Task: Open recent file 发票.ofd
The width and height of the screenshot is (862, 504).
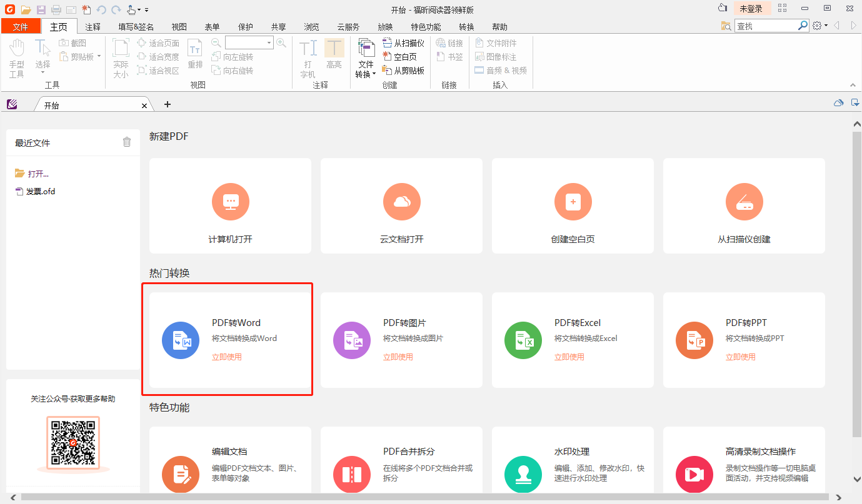Action: pyautogui.click(x=36, y=191)
